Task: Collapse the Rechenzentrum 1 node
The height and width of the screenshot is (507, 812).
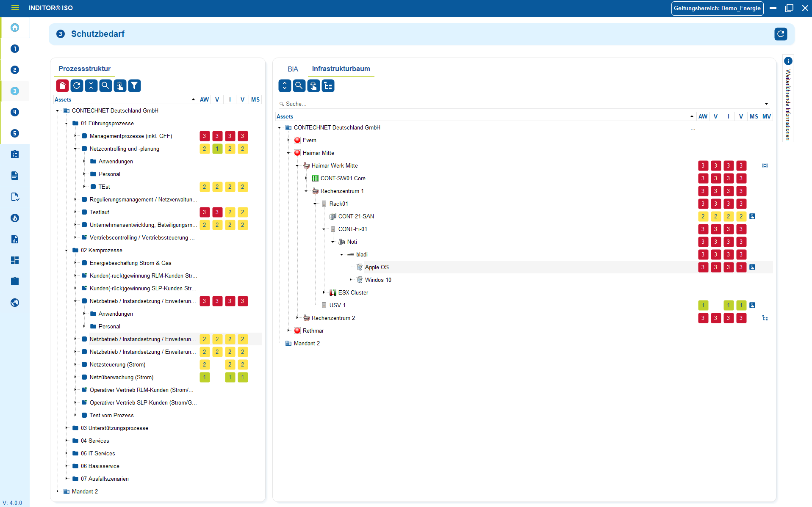Action: coord(306,191)
